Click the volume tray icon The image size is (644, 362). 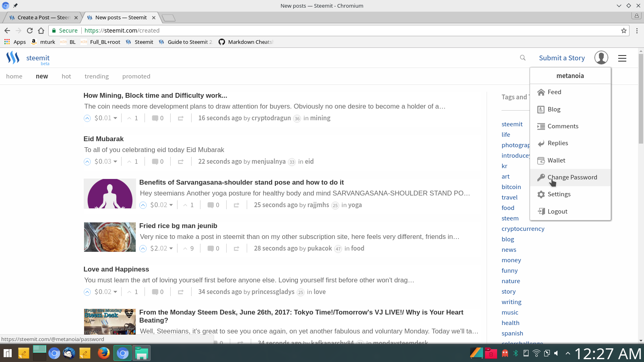coord(556,353)
